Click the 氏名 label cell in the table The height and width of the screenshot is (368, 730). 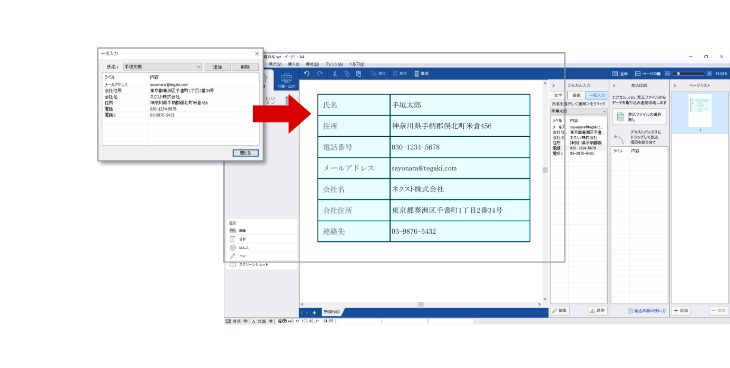coord(354,105)
